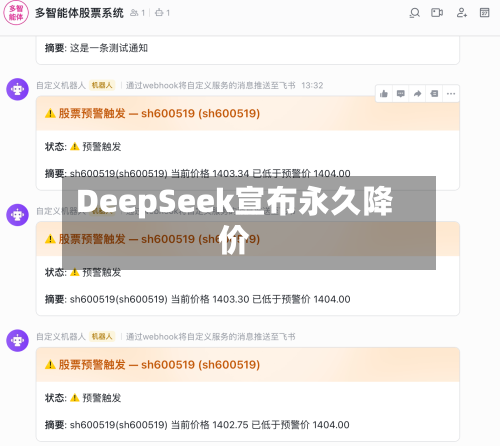The width and height of the screenshot is (500, 446).
Task: Reply to the 13:32 message
Action: click(401, 94)
